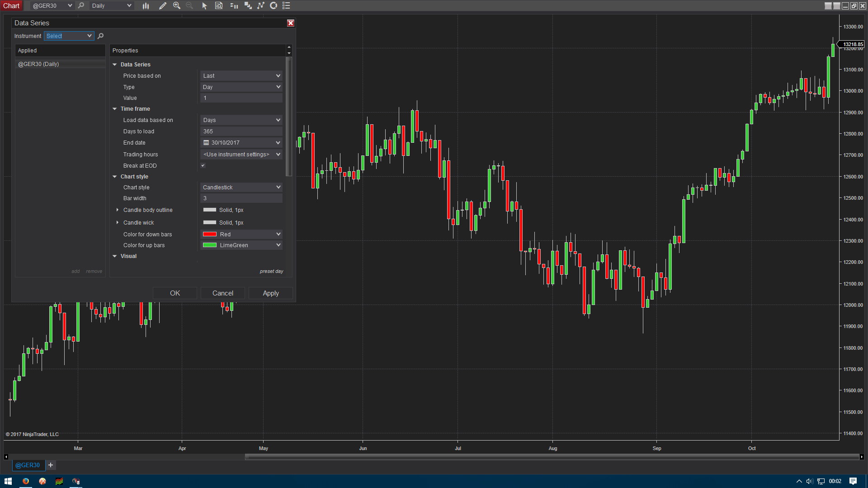Viewport: 868px width, 488px height.
Task: Click instrument search magnifier in dialog
Action: click(101, 36)
